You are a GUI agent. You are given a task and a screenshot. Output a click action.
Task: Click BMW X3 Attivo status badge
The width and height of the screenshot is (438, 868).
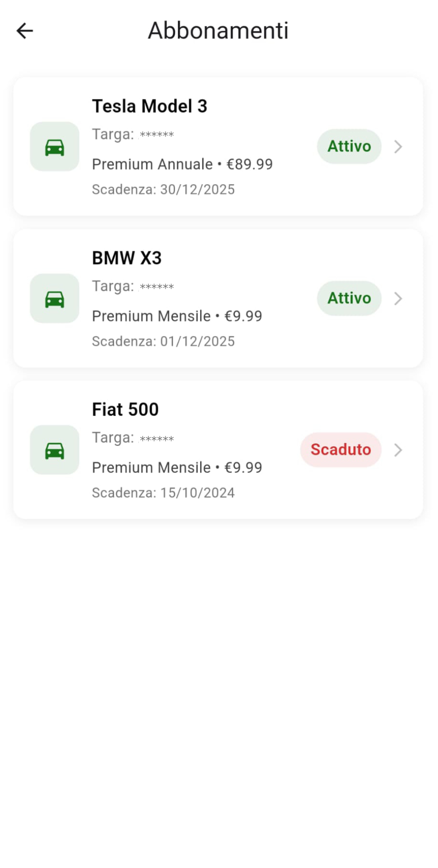(x=349, y=298)
